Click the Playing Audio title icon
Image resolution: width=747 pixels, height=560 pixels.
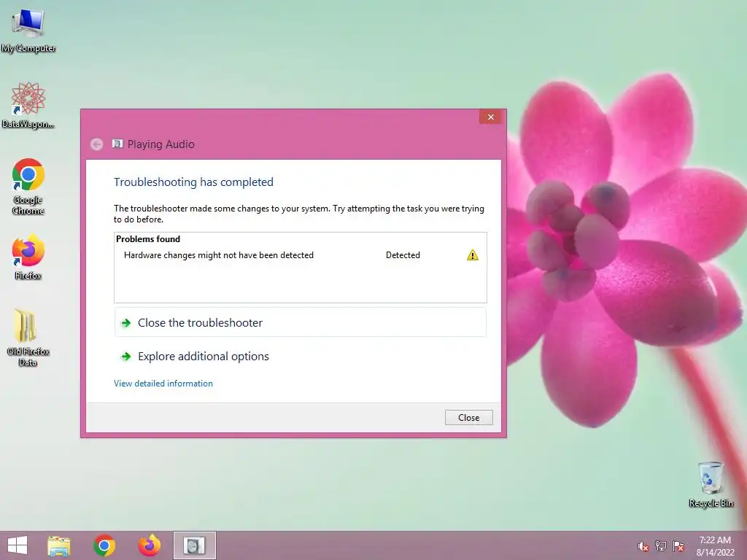tap(117, 144)
